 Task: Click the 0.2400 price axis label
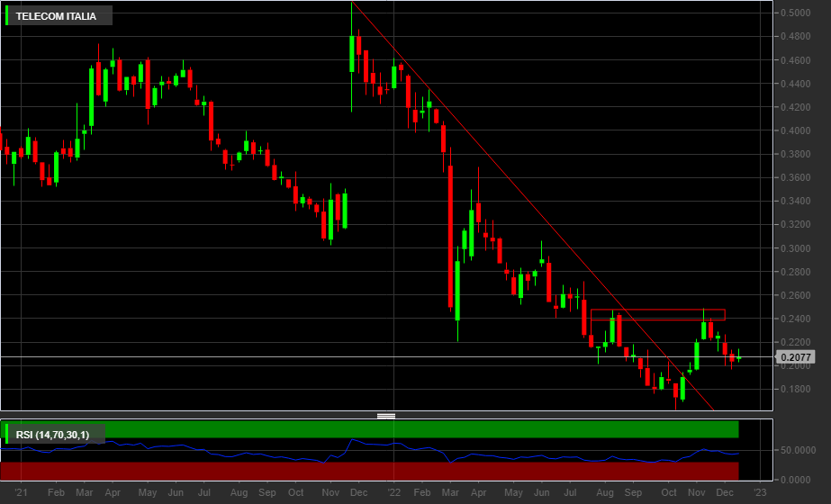[796, 319]
